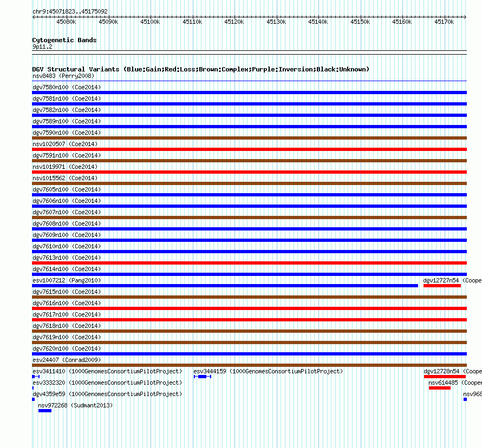Click the nsv614485 variant label

coord(455,383)
